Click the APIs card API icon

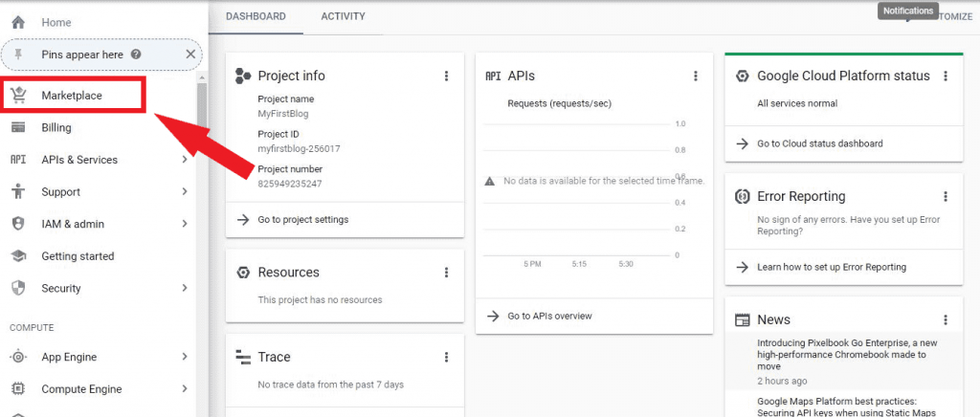tap(493, 77)
